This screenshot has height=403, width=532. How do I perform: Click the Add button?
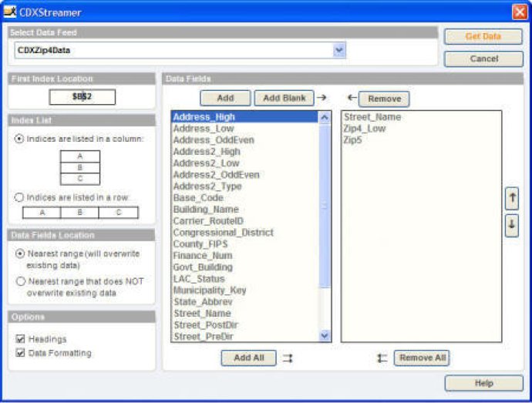point(225,98)
